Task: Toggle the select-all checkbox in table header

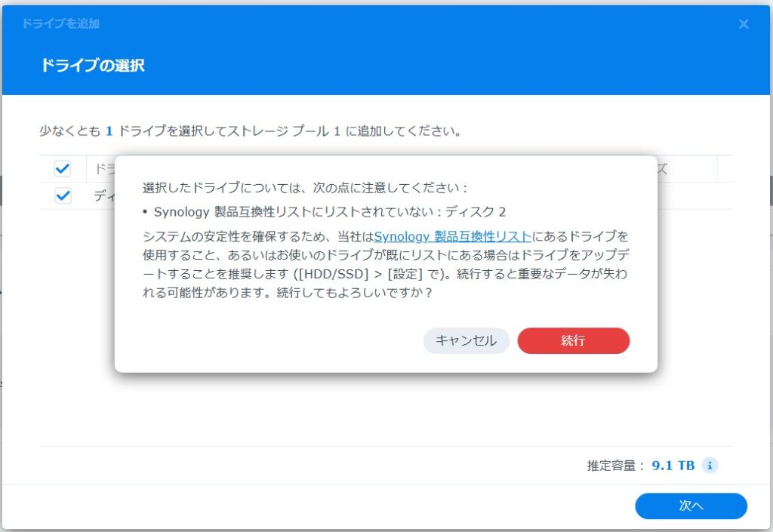Action: (x=63, y=169)
